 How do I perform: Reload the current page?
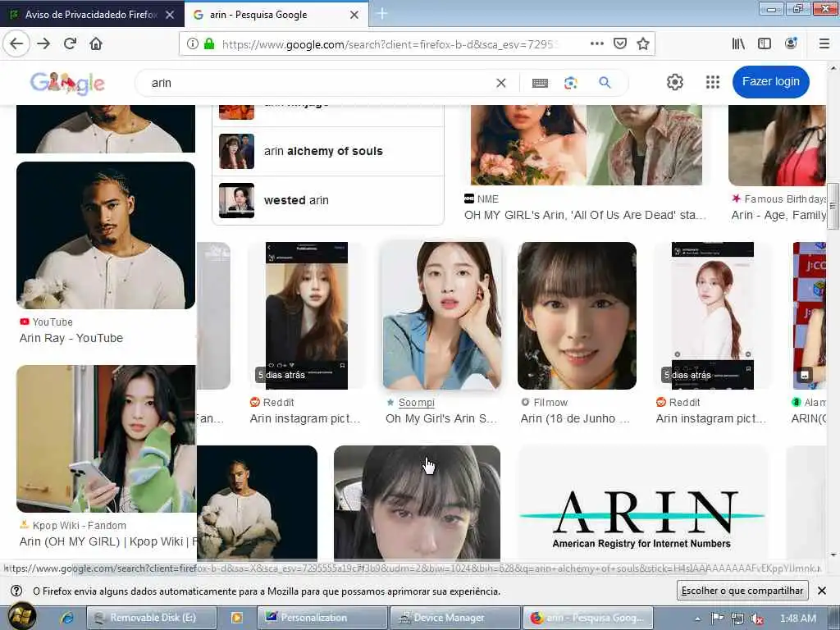70,43
